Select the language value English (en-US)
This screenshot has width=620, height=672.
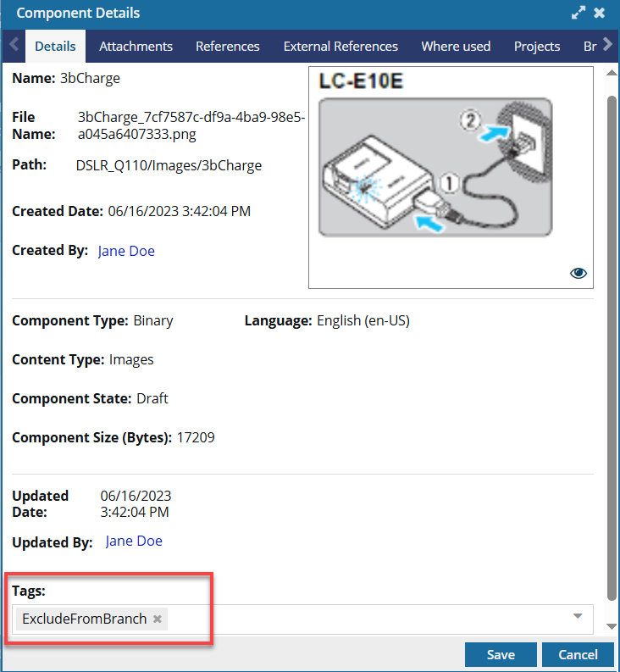coord(363,320)
